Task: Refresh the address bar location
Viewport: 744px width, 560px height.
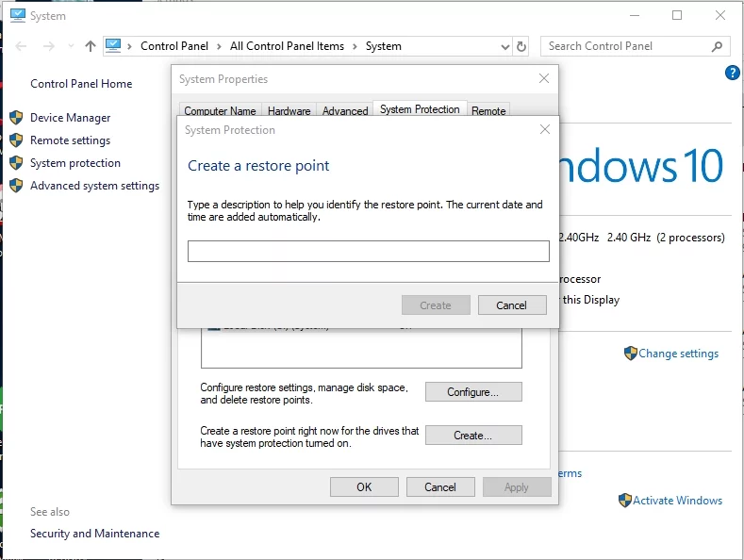Action: click(521, 46)
